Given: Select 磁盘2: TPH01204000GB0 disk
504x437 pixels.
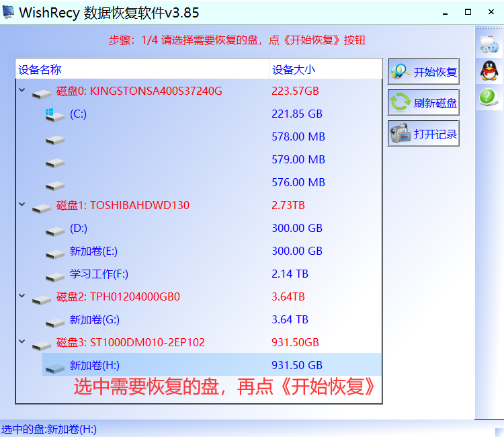Looking at the screenshot, I should (x=118, y=296).
